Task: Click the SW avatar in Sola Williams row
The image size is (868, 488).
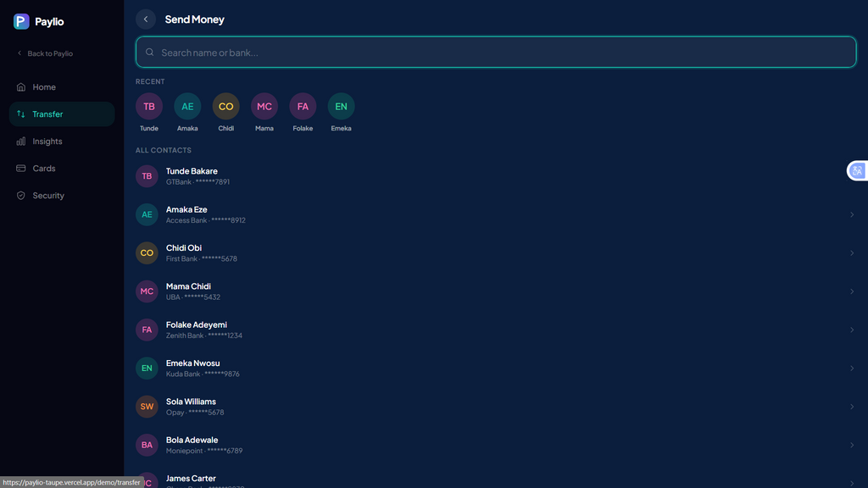Action: click(147, 407)
